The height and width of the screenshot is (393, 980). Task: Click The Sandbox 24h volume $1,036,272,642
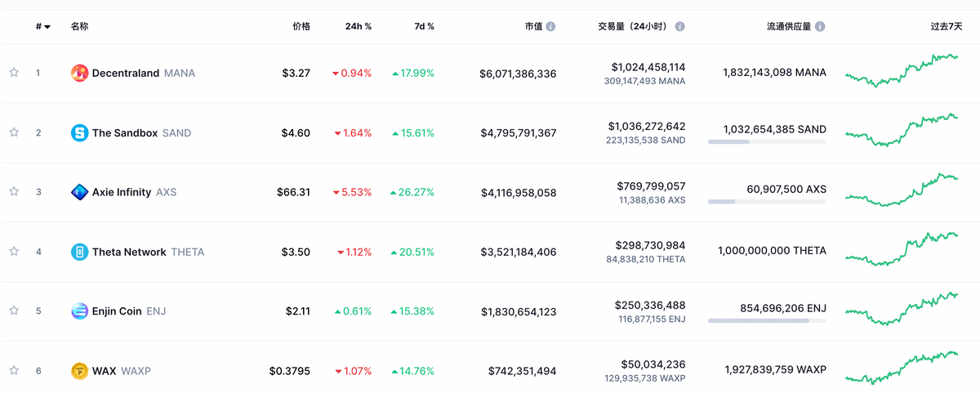tap(647, 127)
